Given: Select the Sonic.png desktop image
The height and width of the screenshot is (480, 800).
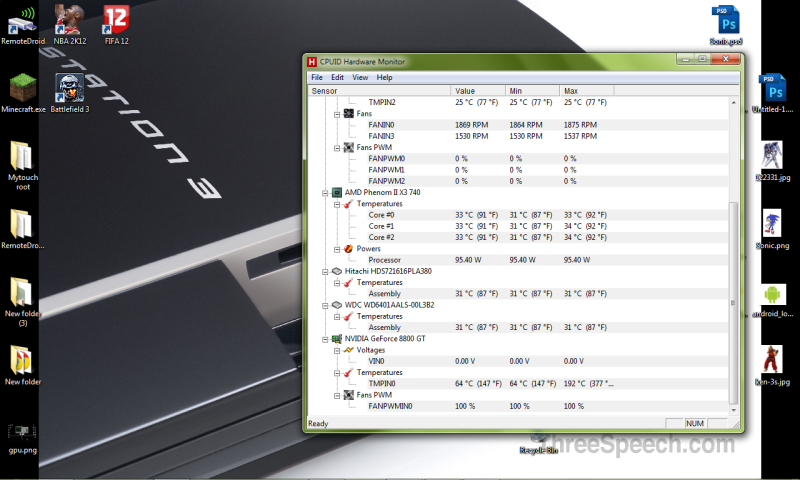Looking at the screenshot, I should pos(772,229).
